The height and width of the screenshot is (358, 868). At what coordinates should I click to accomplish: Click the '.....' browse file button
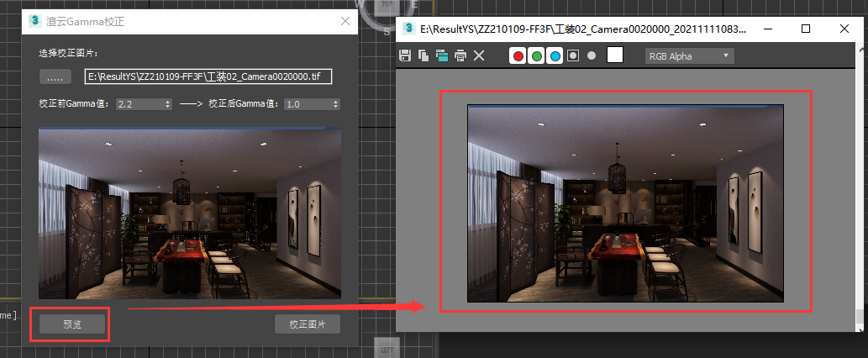[x=55, y=77]
